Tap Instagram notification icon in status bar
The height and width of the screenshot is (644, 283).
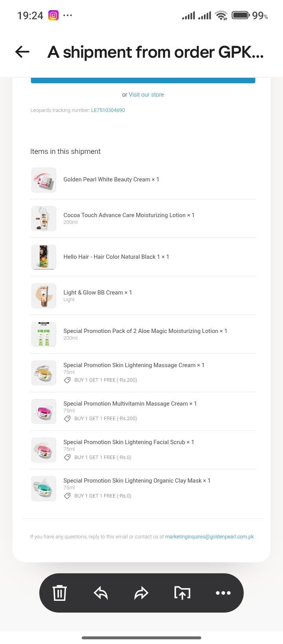tap(53, 15)
